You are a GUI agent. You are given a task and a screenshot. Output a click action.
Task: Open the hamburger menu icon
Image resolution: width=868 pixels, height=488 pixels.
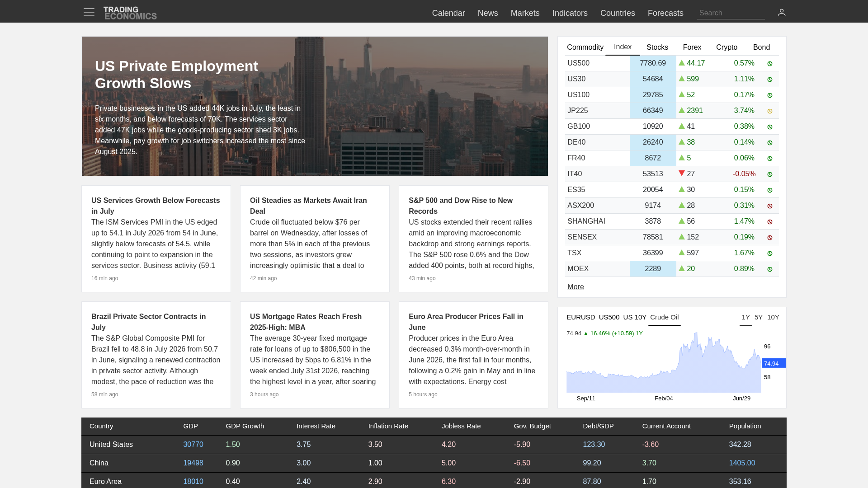89,13
